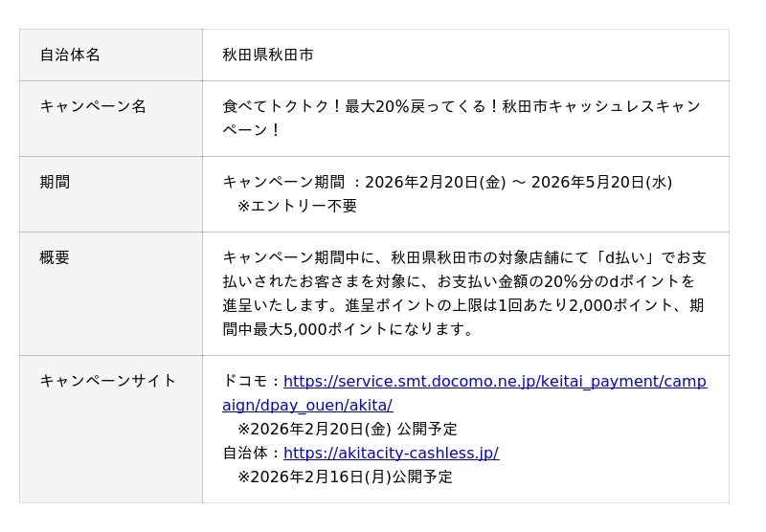This screenshot has width=766, height=532.
Task: Click the 自治体： label before the link
Action: tap(252, 454)
